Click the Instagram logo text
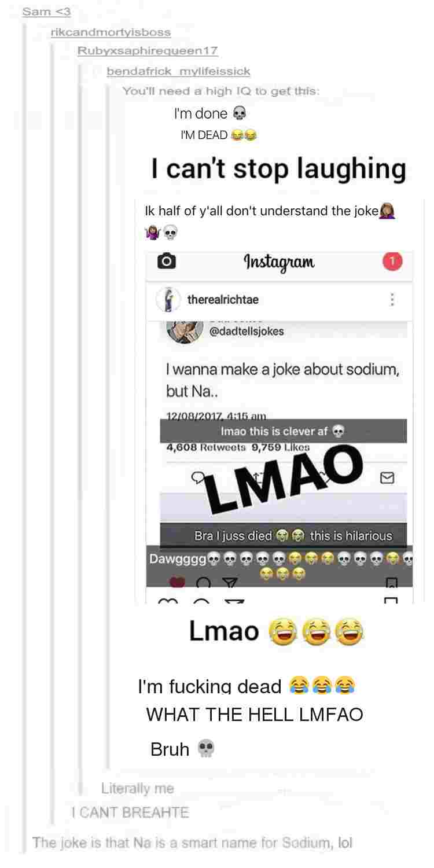The width and height of the screenshot is (434, 868). click(x=279, y=262)
